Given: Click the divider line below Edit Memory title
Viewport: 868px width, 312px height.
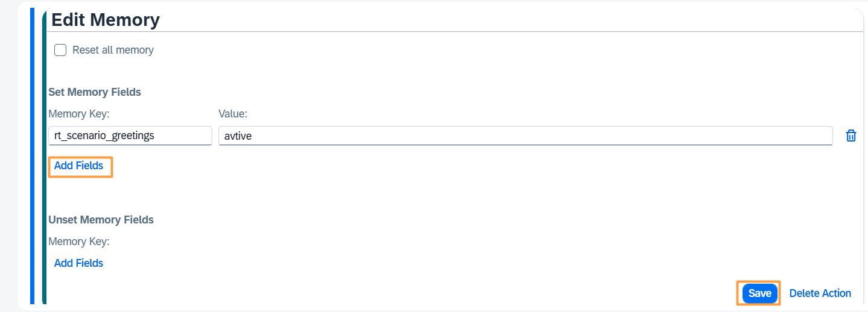Looking at the screenshot, I should [455, 31].
